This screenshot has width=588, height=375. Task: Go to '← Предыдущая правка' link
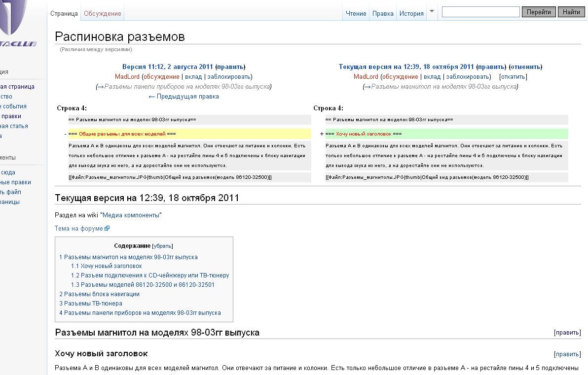(184, 97)
